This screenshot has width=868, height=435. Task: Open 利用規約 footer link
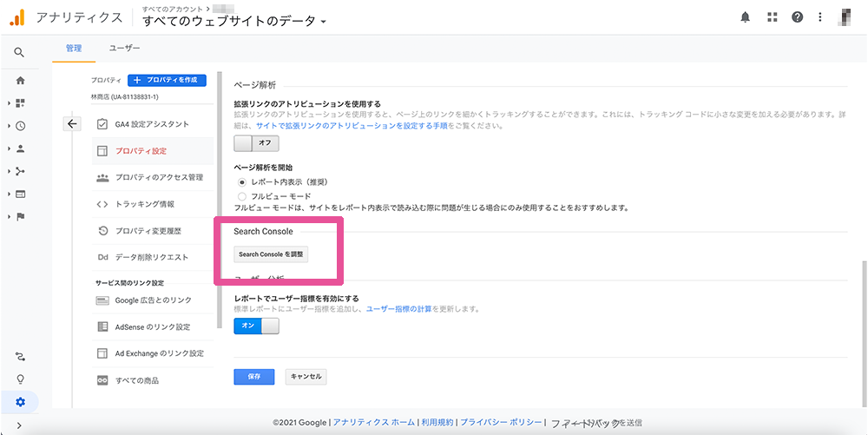coord(437,422)
